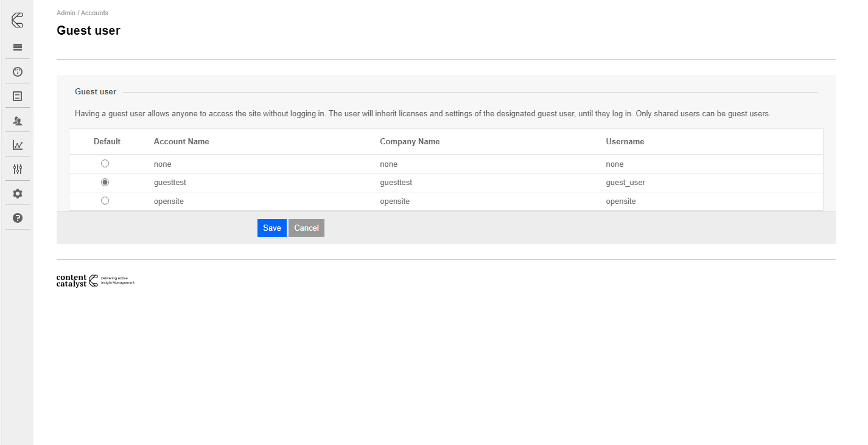Screen dimensions: 868x445
Task: Click the Username column header
Action: coord(625,141)
